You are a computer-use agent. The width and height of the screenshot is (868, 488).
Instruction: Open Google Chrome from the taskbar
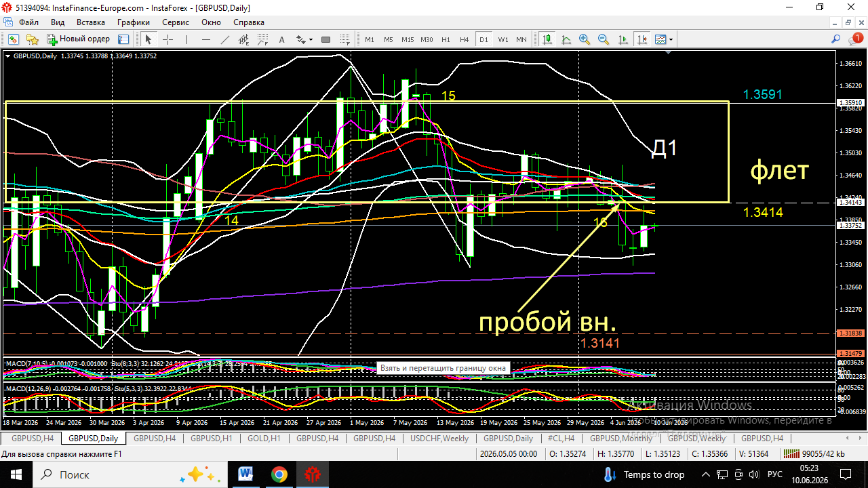tap(279, 474)
